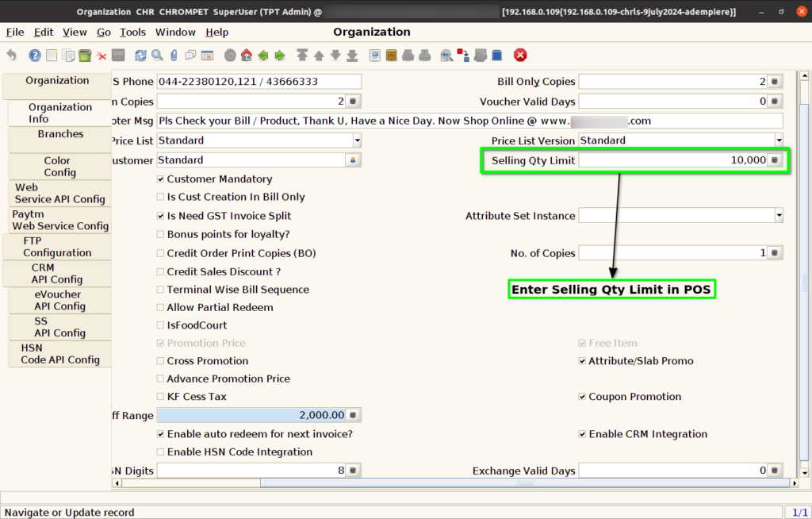Enable Bonus points for loyalty checkbox
Screen dimensions: 812x519
[x=160, y=234]
